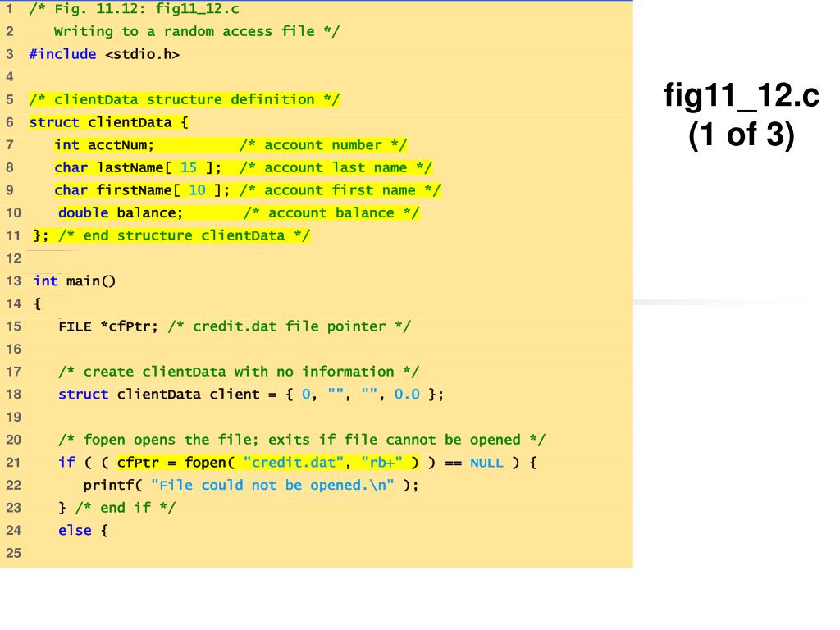
Task: Click the "#include <stdio.h>" line
Action: 104,54
